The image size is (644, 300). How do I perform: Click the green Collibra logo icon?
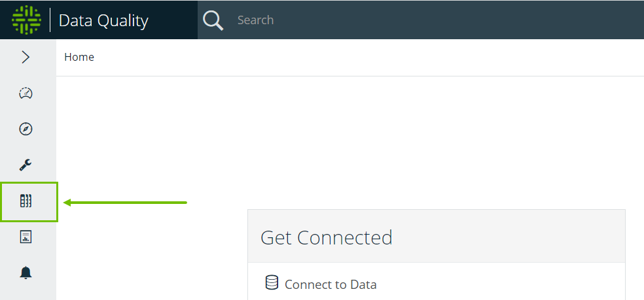(26, 20)
